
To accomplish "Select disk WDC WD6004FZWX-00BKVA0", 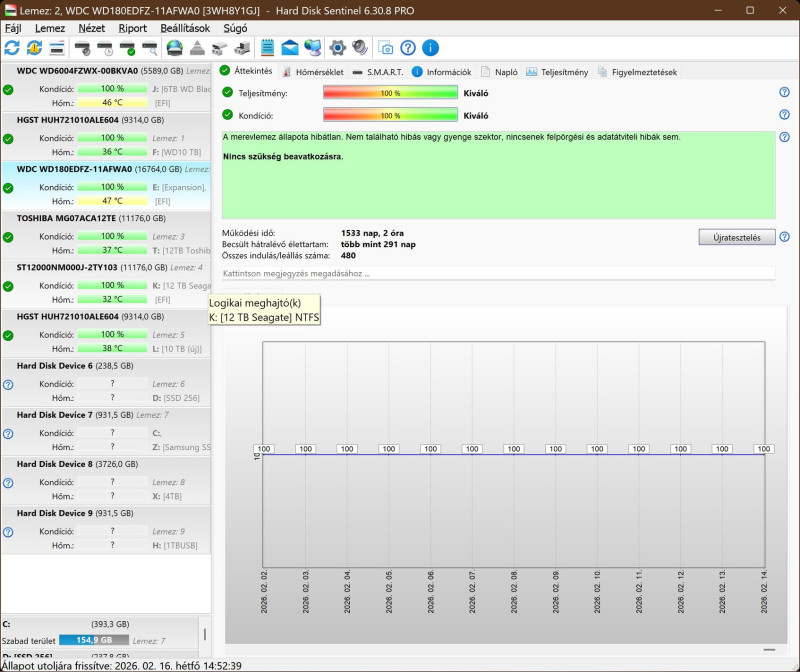I will 106,87.
